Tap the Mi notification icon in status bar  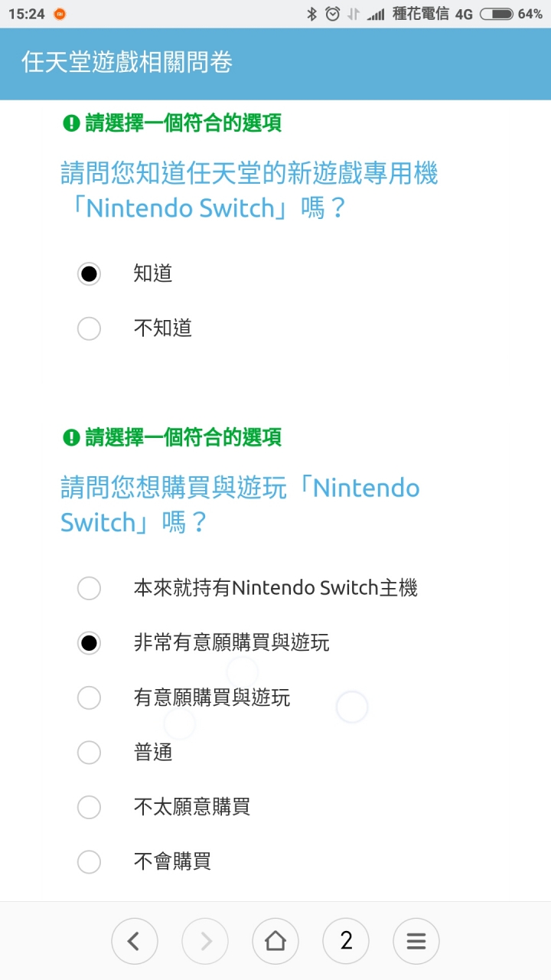pyautogui.click(x=60, y=14)
